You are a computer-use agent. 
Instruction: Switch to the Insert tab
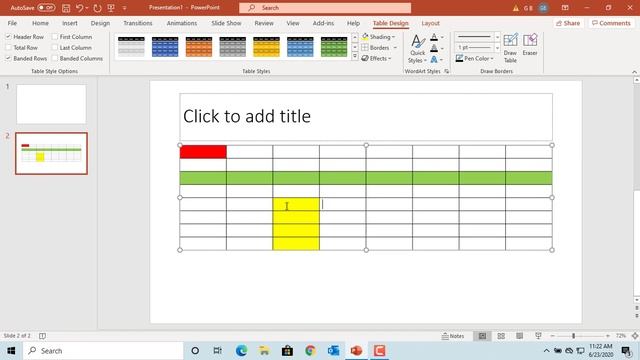[70, 23]
